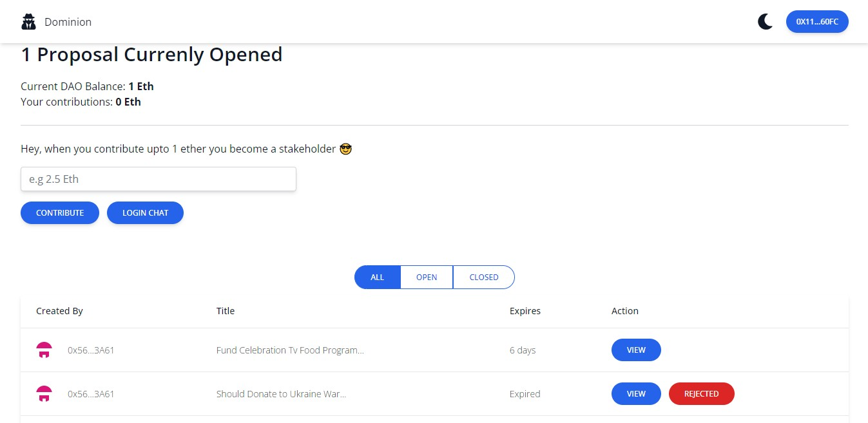Click the sunglasses emoji beside stakeholder text

[x=346, y=149]
